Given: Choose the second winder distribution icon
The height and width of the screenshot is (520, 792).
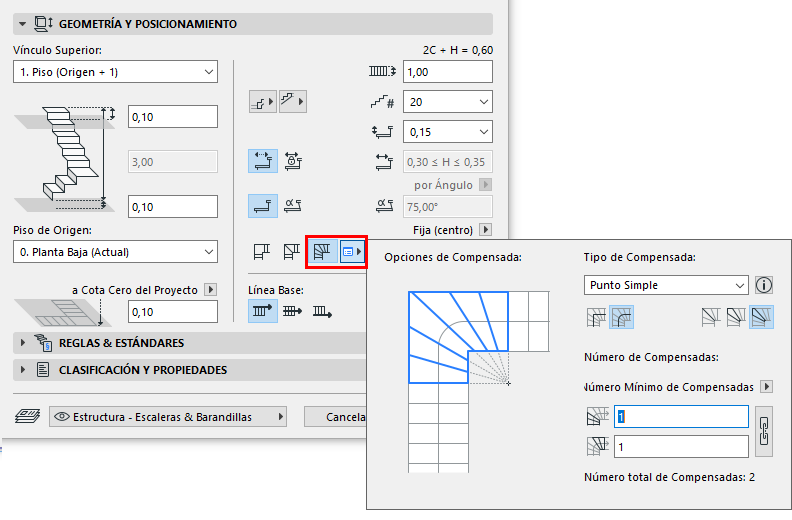Looking at the screenshot, I should coord(736,317).
